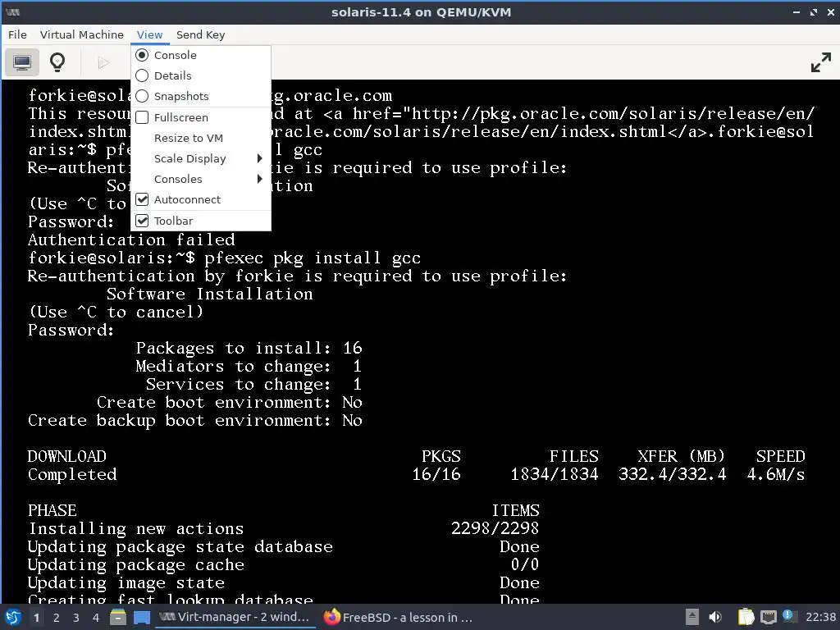This screenshot has width=840, height=630.
Task: Select the Console radio option
Action: click(x=201, y=55)
